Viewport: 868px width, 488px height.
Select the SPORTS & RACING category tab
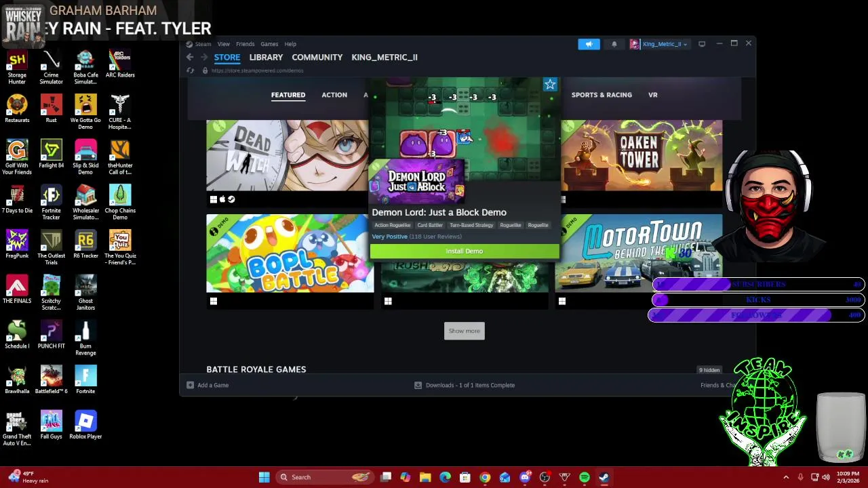point(601,95)
